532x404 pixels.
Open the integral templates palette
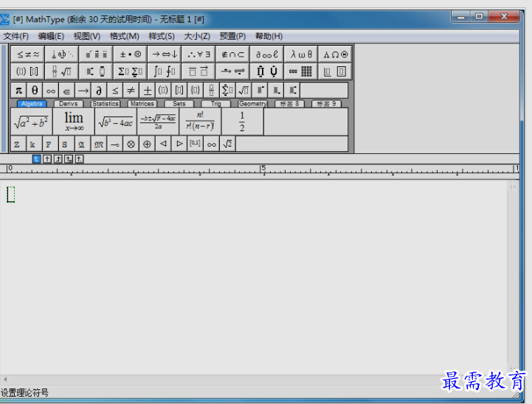(x=165, y=72)
